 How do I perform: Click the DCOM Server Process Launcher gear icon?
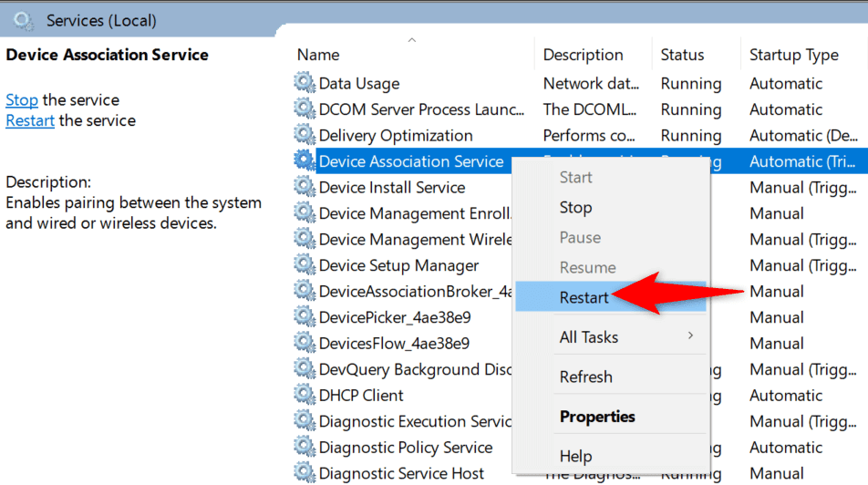point(305,109)
